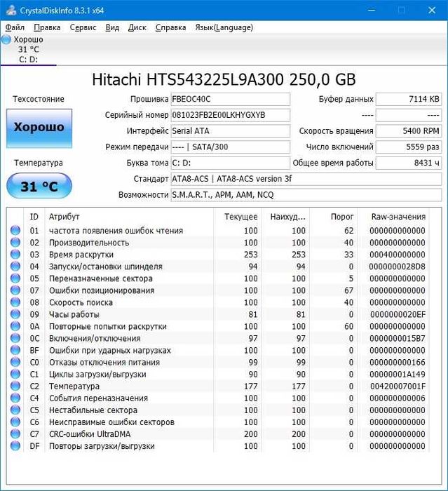This screenshot has width=448, height=491.
Task: Click the CrystalDiskInfo title bar app icon
Action: click(11, 10)
